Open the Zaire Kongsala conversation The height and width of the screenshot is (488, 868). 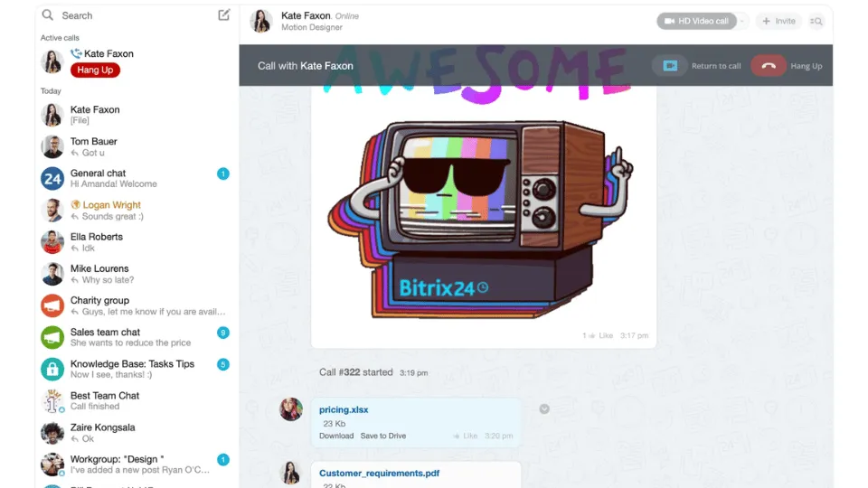(x=137, y=433)
